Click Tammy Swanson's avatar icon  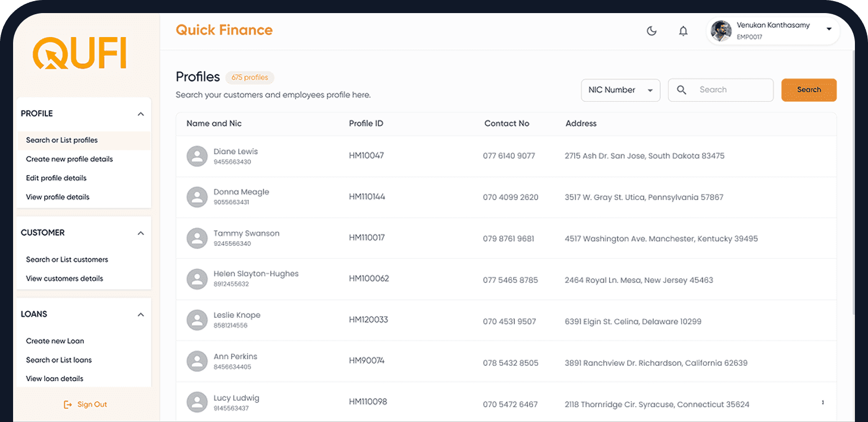point(197,238)
